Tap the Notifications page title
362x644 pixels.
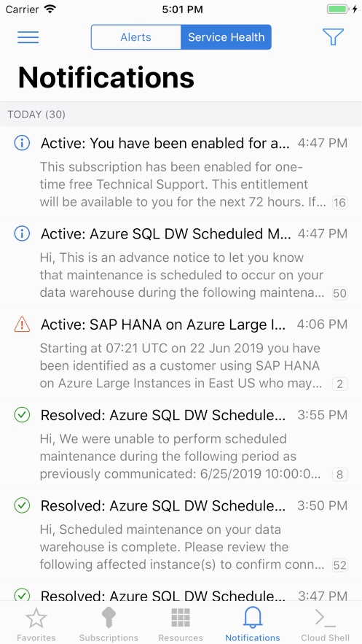pyautogui.click(x=106, y=77)
